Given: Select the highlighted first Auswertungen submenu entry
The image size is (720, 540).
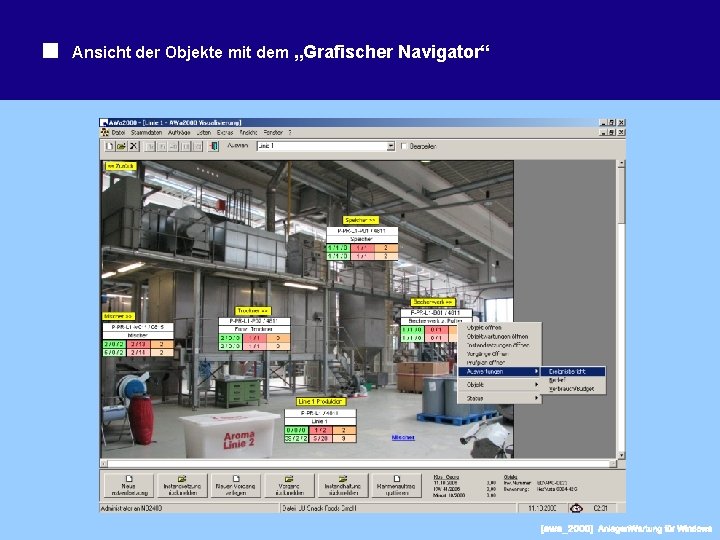Looking at the screenshot, I should click(573, 371).
